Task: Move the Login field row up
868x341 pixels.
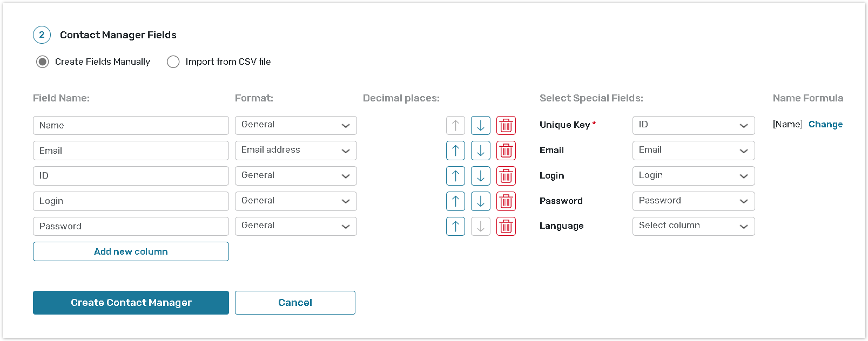Action: [x=455, y=201]
